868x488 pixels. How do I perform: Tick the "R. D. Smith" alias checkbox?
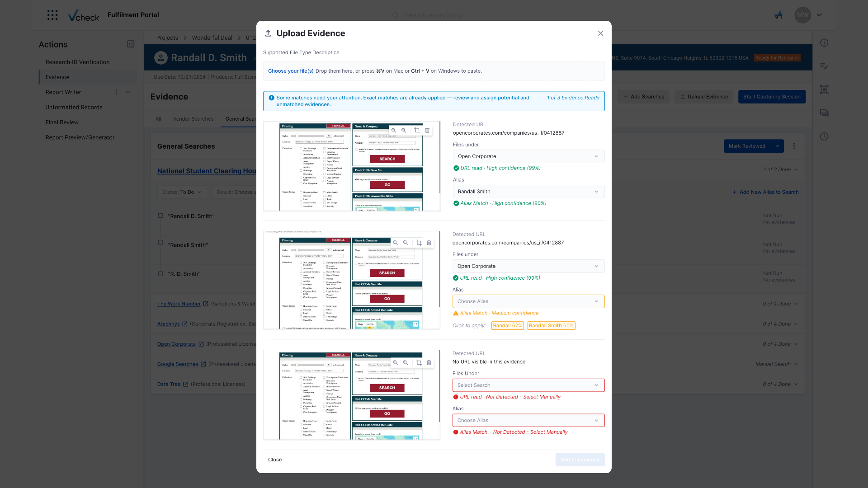coord(160,273)
